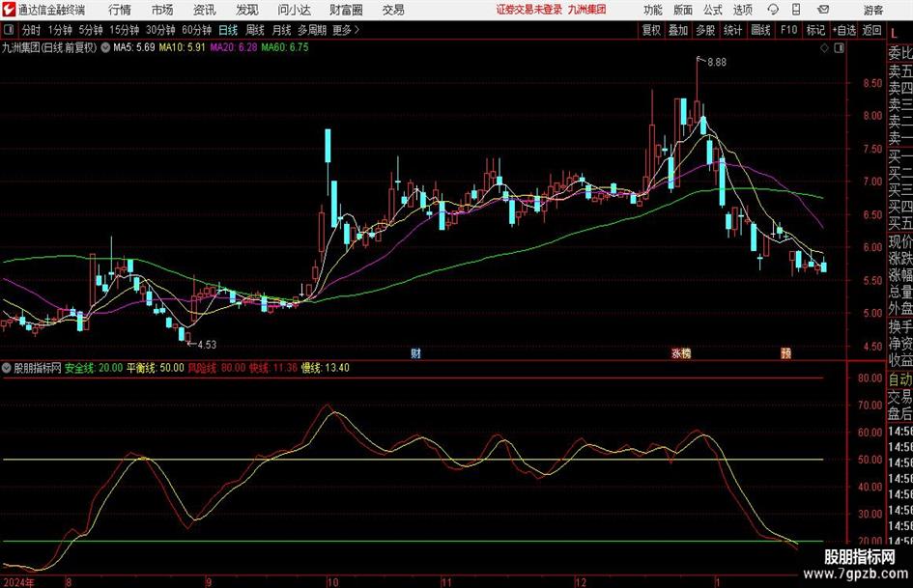The height and width of the screenshot is (588, 913).
Task: Open the 问小达 menu
Action: (x=294, y=10)
